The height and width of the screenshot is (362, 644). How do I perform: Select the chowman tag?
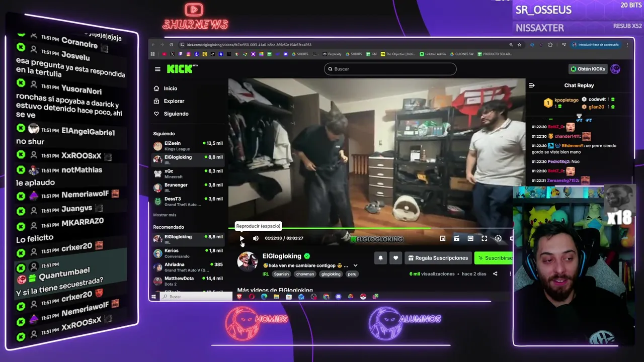305,274
